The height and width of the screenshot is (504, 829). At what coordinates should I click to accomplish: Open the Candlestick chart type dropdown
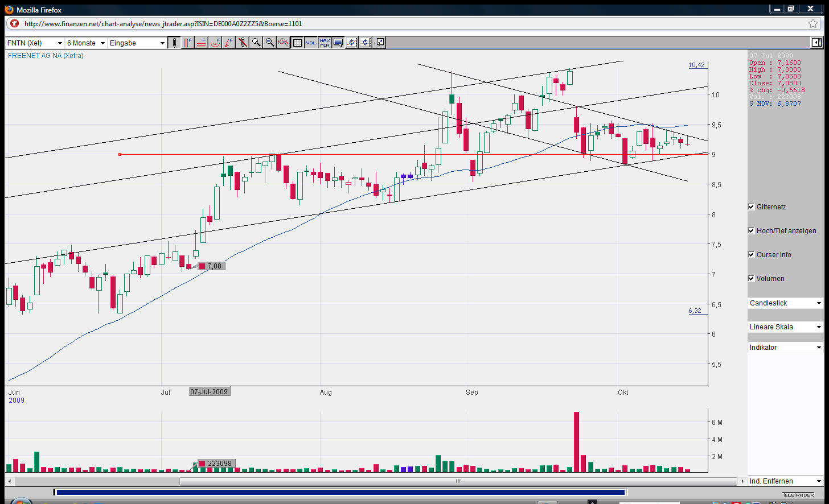[786, 303]
